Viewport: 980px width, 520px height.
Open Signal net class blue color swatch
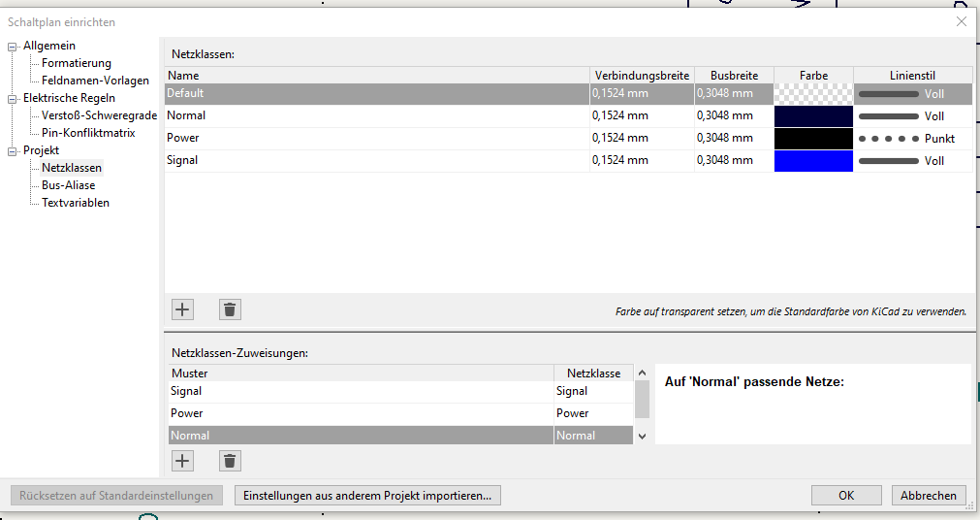coord(813,161)
